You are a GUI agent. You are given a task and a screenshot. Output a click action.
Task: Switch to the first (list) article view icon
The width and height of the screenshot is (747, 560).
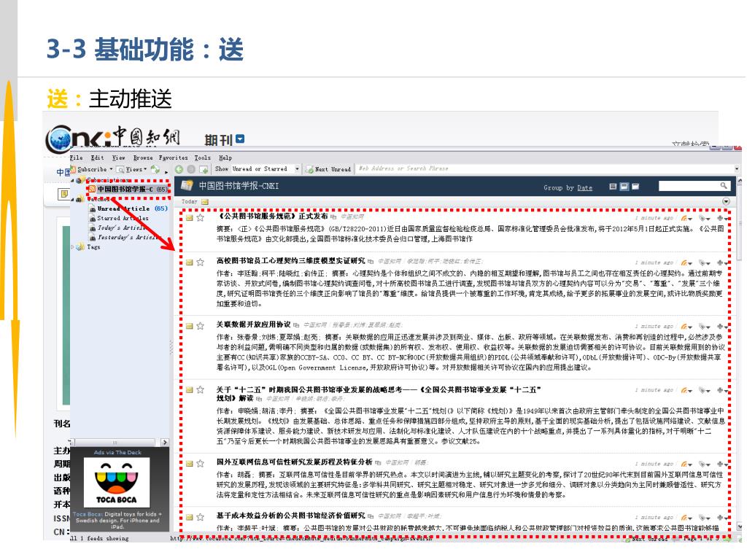[x=613, y=187]
